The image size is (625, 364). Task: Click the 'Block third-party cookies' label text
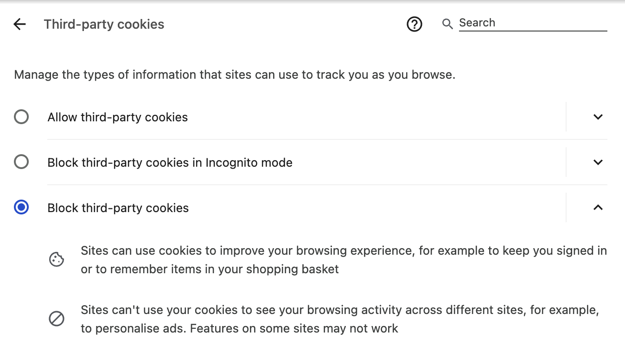(118, 208)
